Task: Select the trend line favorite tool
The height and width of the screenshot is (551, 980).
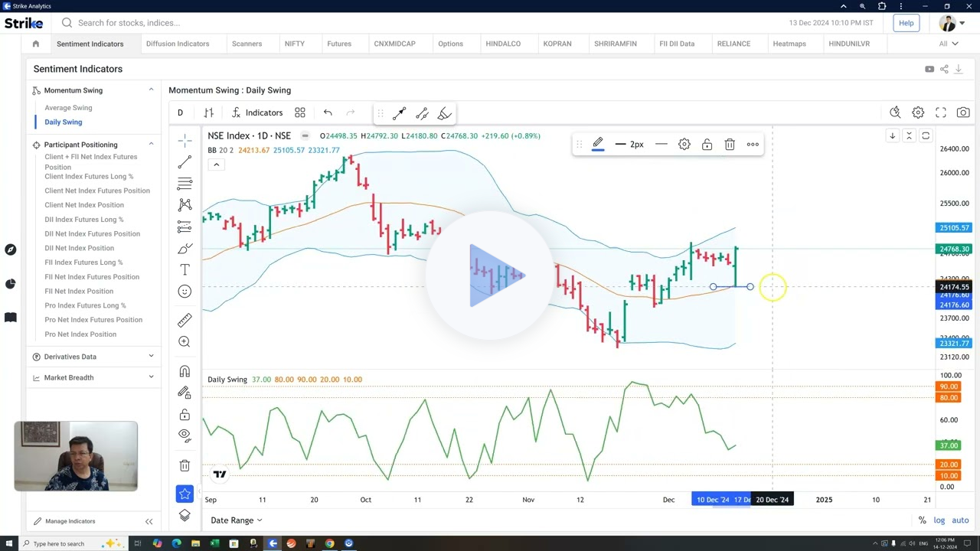Action: tap(399, 113)
